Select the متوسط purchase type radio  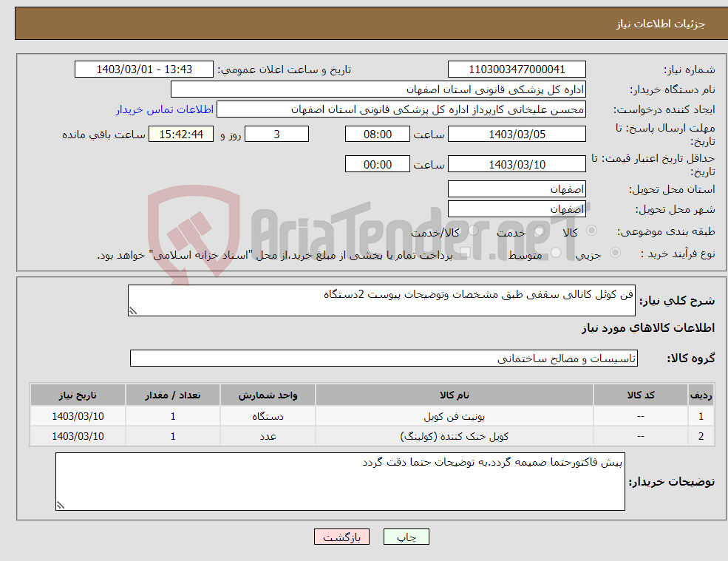(556, 253)
